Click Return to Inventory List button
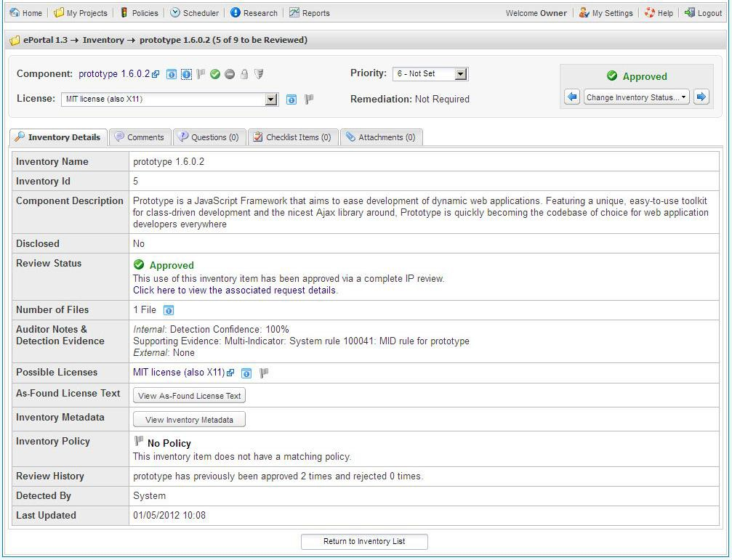The width and height of the screenshot is (732, 560). click(x=364, y=541)
